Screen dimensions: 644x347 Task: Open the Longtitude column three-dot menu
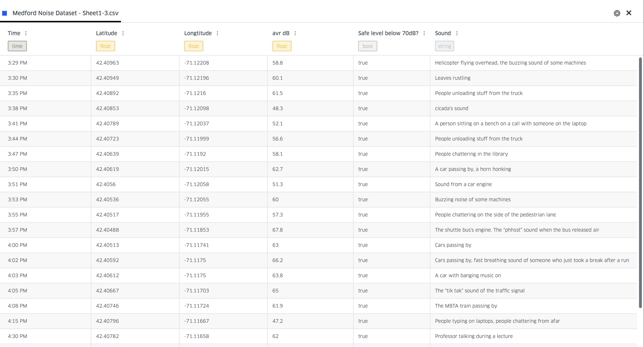click(217, 33)
